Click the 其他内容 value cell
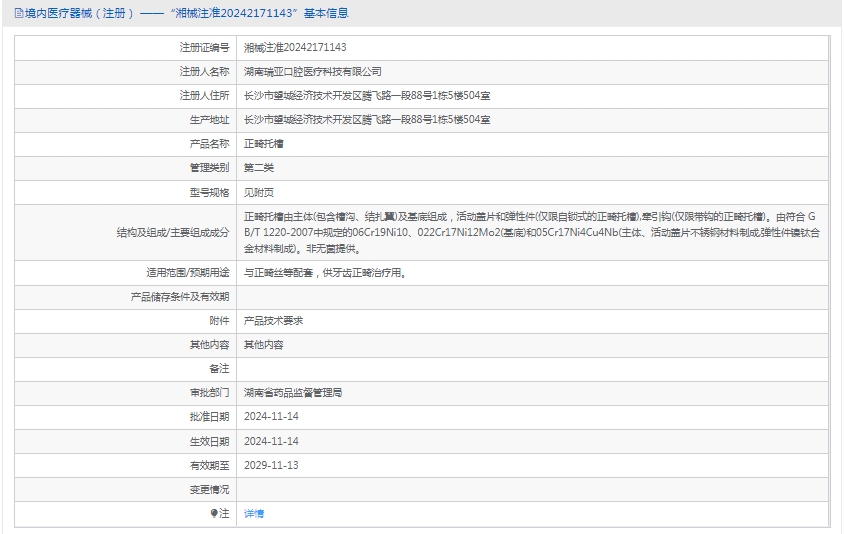This screenshot has height=534, width=844. point(264,344)
